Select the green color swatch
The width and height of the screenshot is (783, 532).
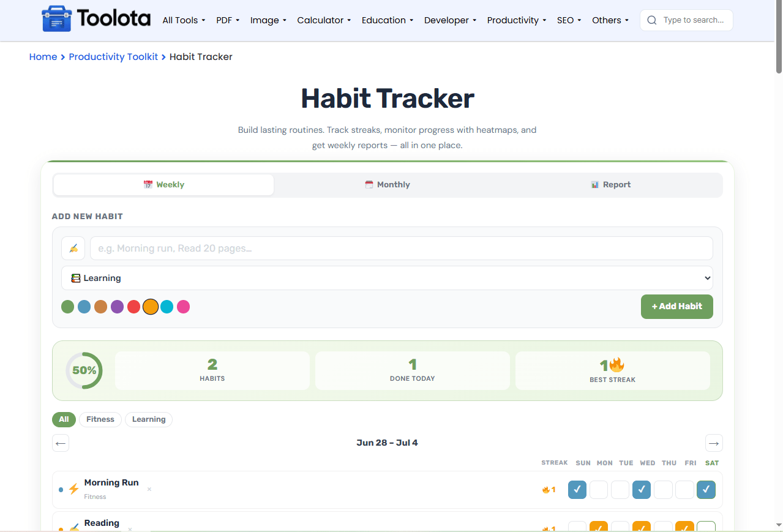(68, 307)
